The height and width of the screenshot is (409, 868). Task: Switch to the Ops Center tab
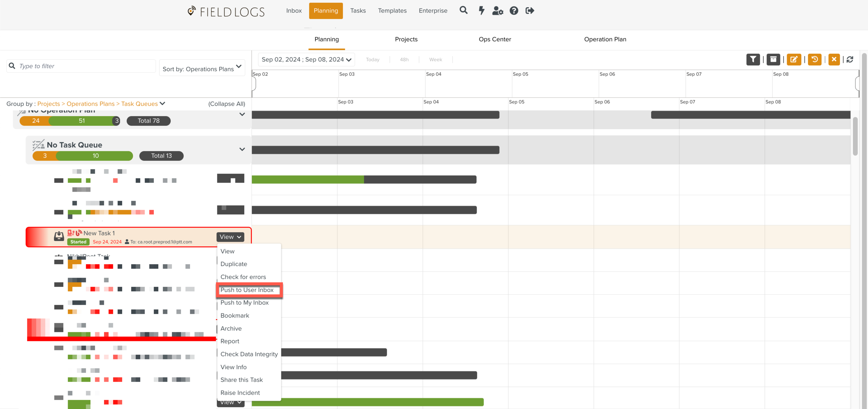[x=495, y=39]
